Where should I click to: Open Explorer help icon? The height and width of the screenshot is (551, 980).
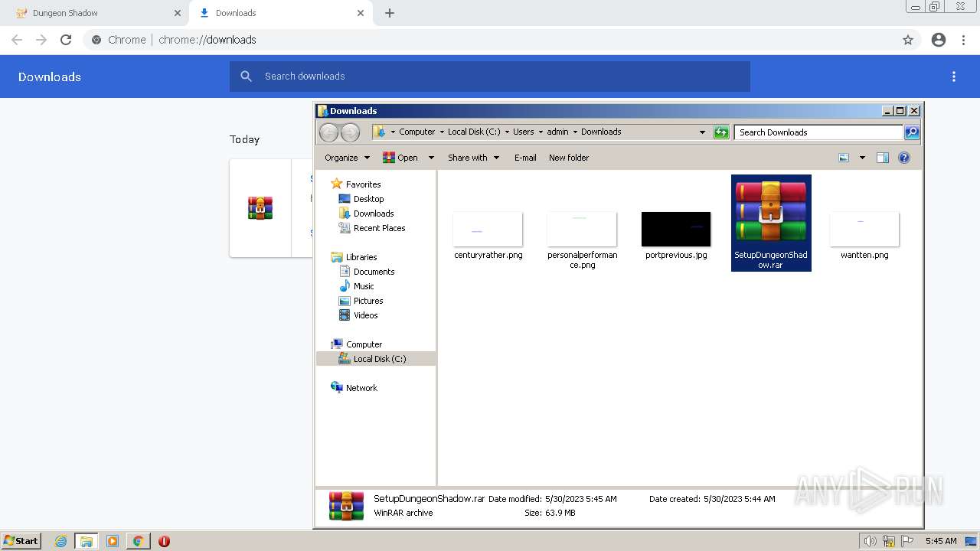(903, 158)
